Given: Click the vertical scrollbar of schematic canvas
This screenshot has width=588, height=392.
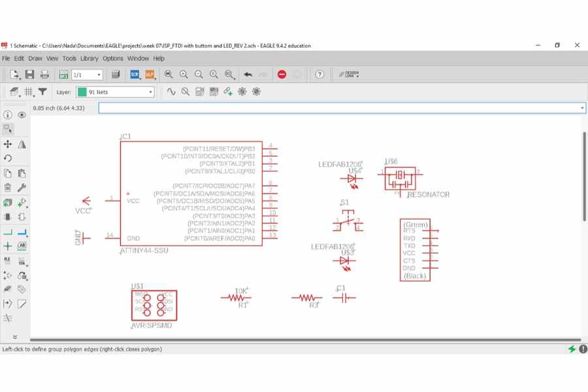Looking at the screenshot, I should (x=584, y=176).
